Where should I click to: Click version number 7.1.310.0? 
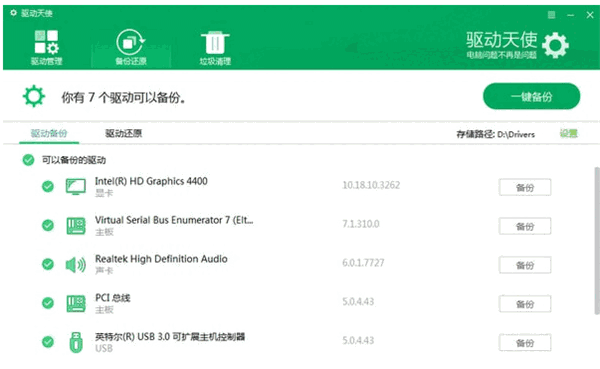tap(360, 224)
